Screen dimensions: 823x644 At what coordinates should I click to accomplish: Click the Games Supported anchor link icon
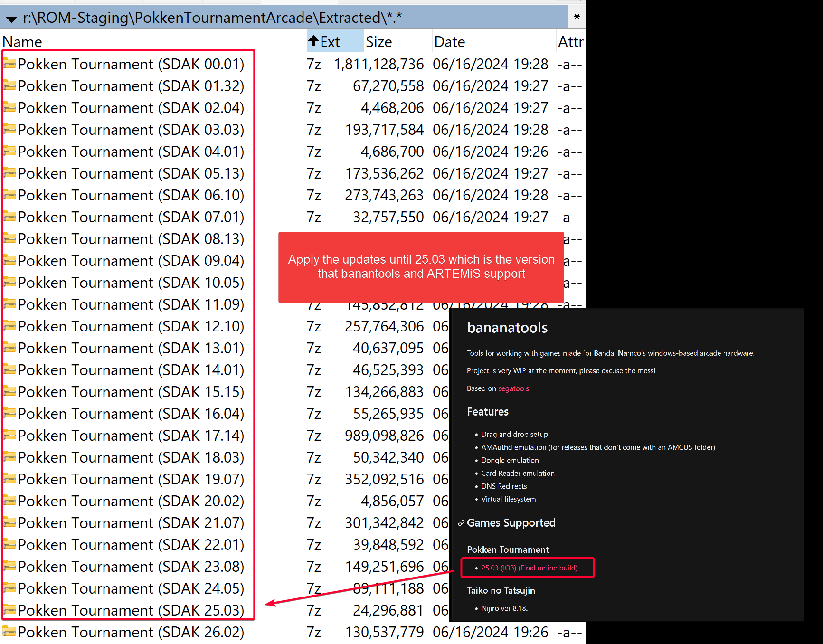(461, 523)
